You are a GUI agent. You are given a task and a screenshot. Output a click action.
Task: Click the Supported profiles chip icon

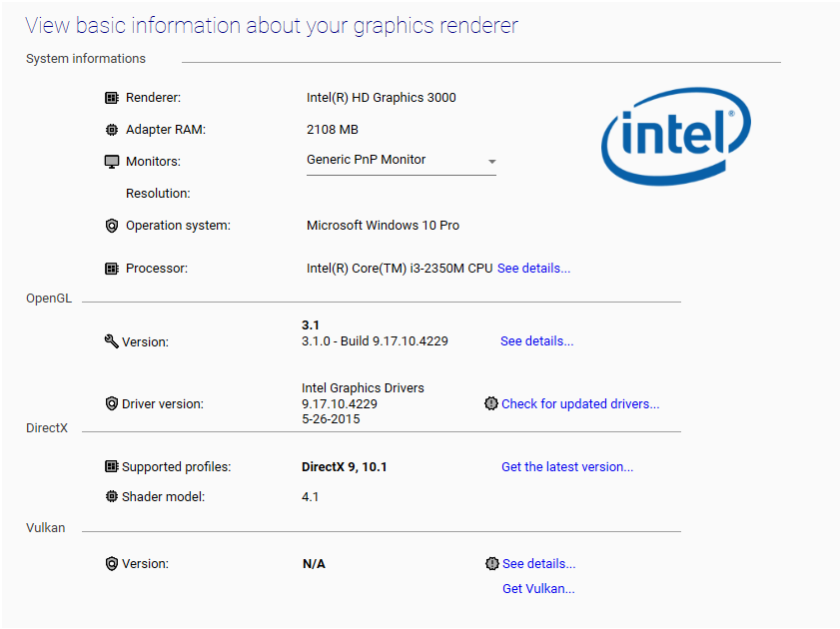[111, 466]
